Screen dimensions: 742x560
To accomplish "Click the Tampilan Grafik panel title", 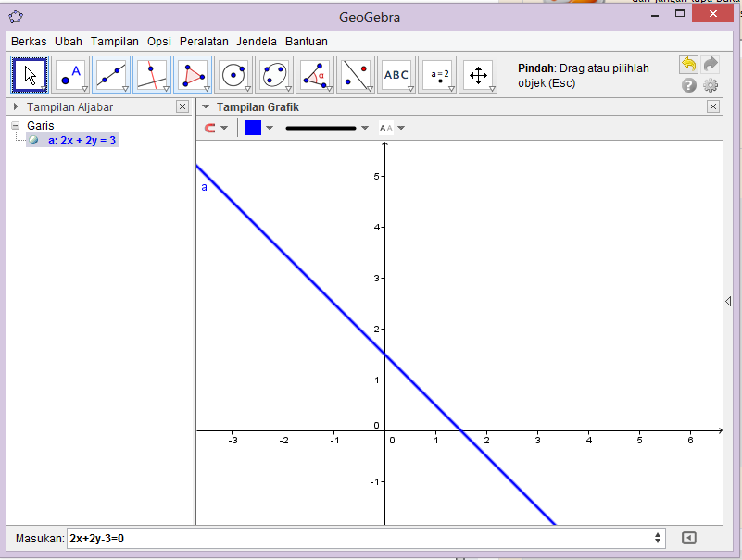I will click(258, 106).
